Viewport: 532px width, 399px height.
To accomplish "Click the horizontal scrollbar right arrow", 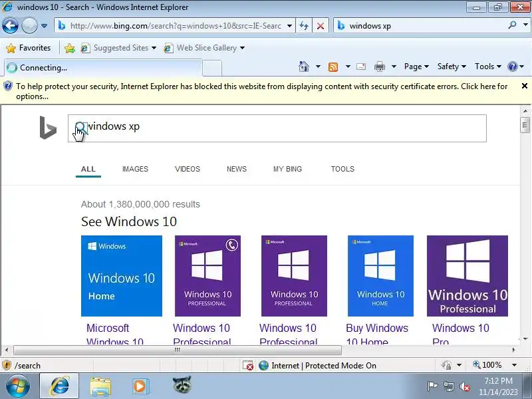I will tap(513, 350).
